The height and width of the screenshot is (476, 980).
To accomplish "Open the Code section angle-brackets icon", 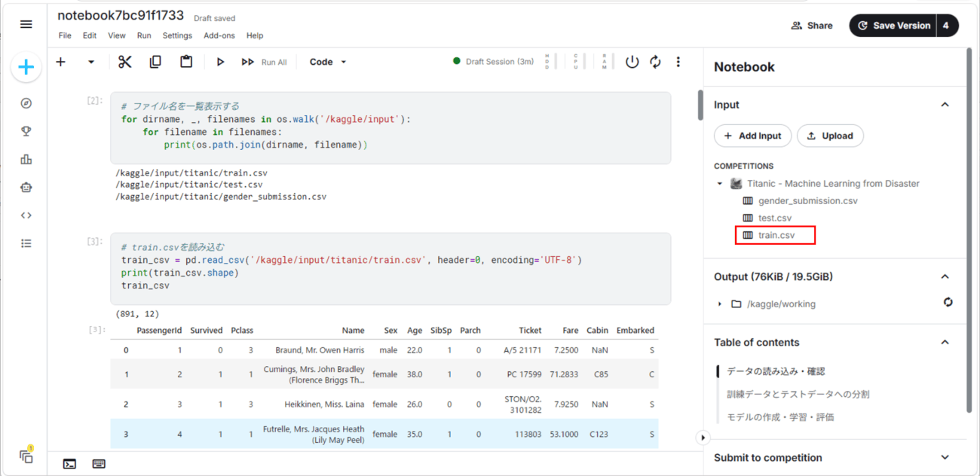I will tap(26, 215).
